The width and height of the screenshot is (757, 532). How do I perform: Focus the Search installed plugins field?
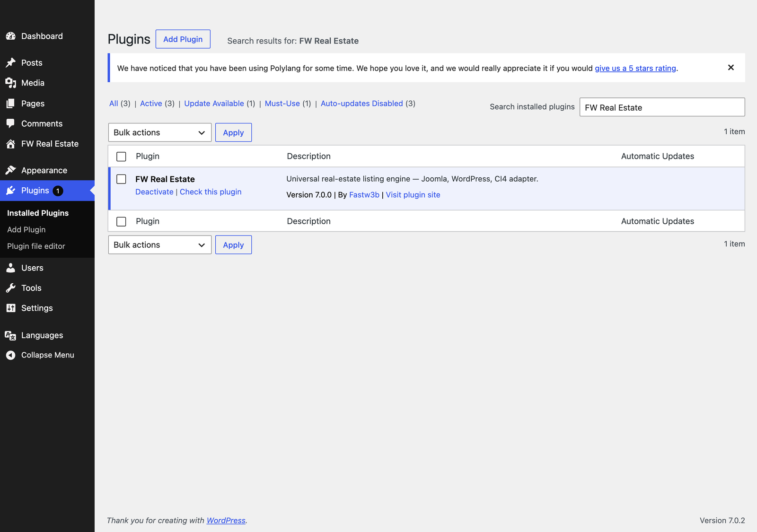click(x=662, y=107)
